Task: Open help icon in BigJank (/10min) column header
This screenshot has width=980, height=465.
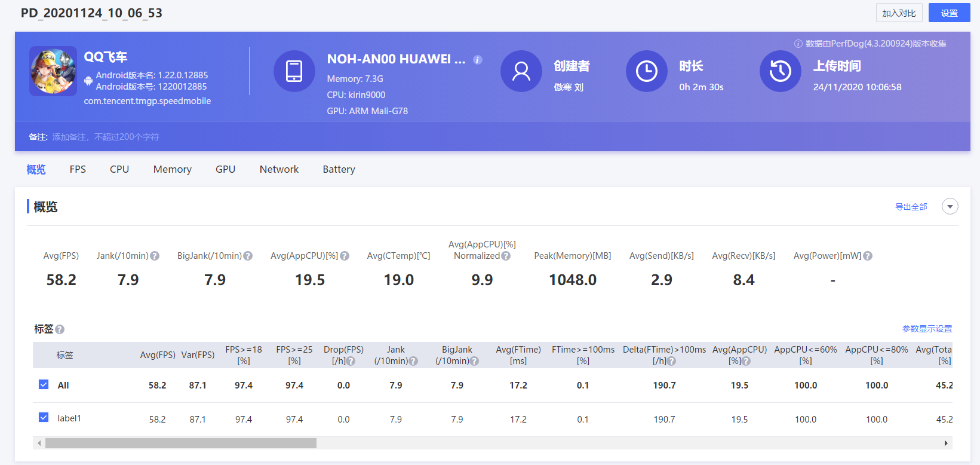Action: point(474,361)
